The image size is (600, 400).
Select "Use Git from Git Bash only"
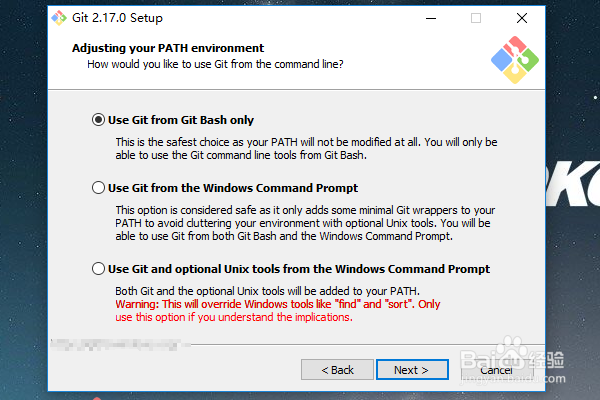click(x=98, y=119)
